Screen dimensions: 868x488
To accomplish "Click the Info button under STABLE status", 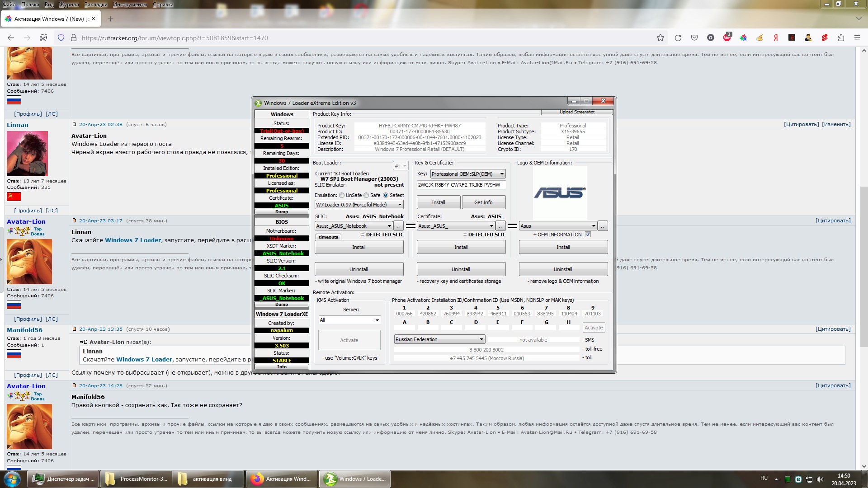I will tap(282, 367).
